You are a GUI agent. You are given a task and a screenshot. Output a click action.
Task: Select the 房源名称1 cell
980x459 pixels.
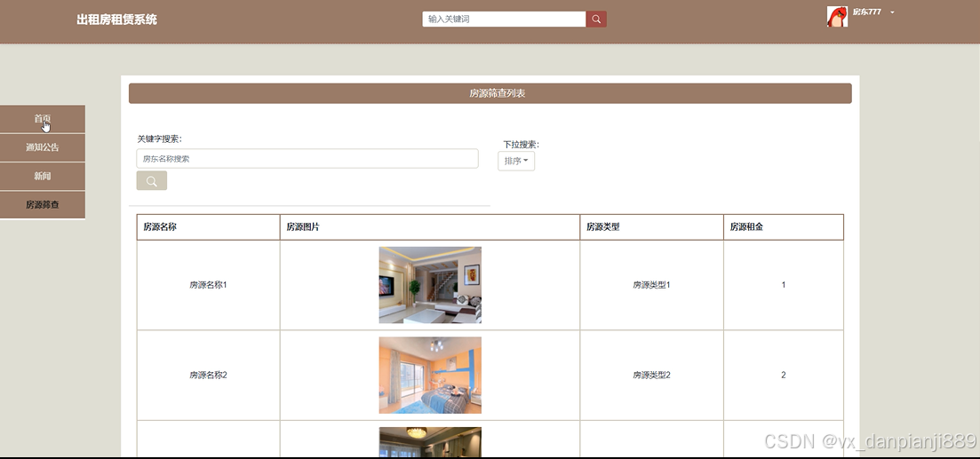point(208,285)
